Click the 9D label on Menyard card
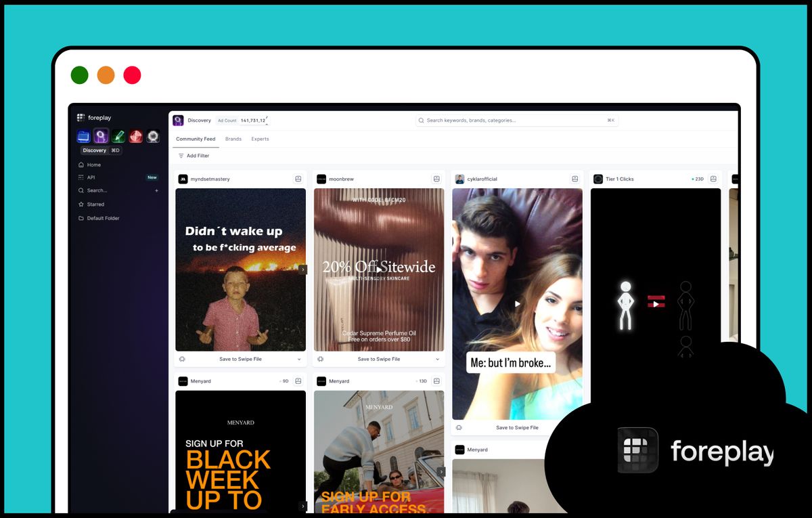This screenshot has width=812, height=518. pos(285,381)
